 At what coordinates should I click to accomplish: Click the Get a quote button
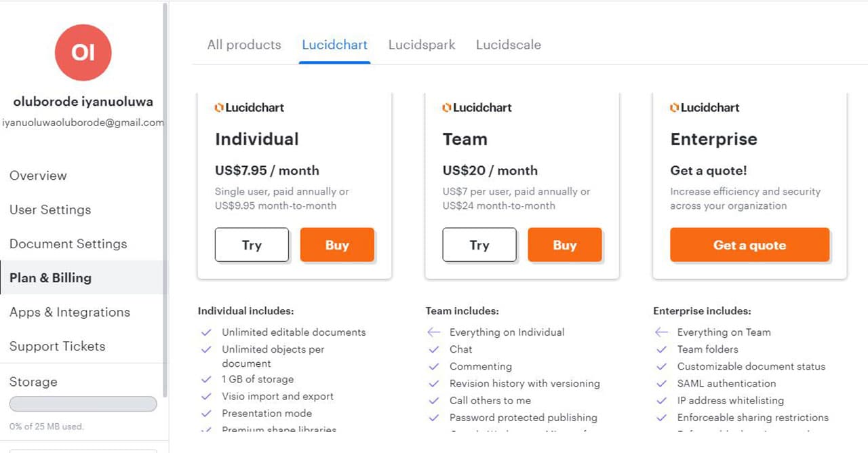(749, 245)
